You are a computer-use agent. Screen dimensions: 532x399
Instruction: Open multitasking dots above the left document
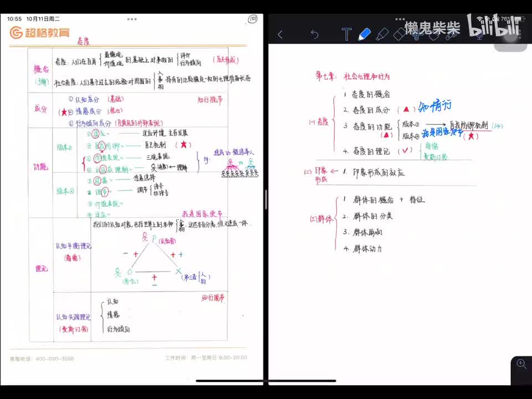click(132, 19)
